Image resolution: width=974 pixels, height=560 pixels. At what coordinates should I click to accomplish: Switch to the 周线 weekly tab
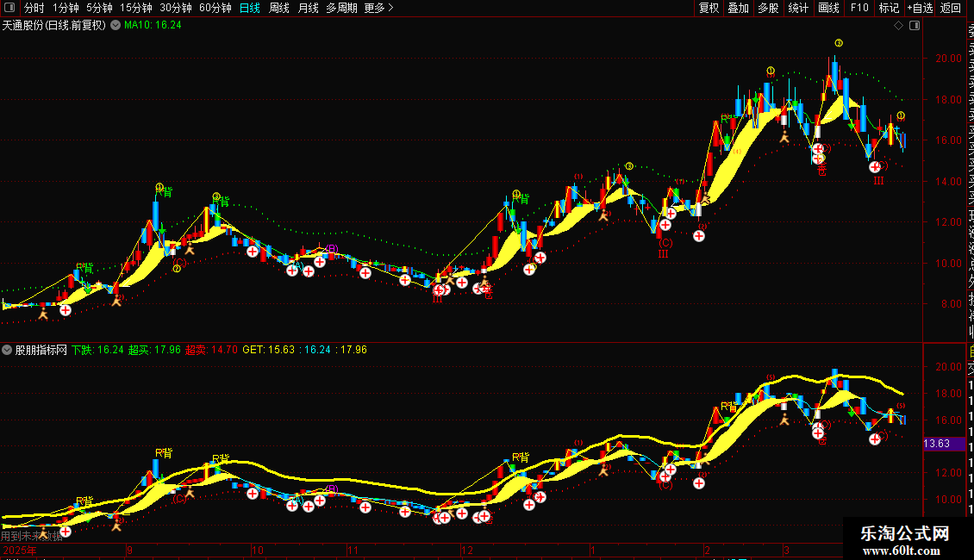point(279,8)
